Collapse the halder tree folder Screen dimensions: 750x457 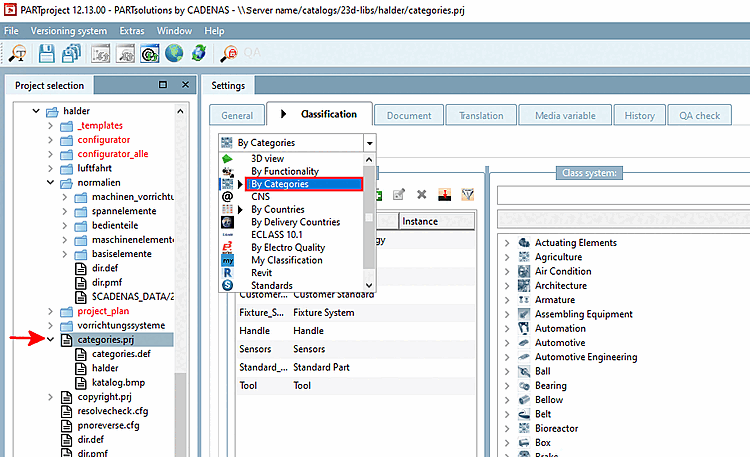click(36, 111)
